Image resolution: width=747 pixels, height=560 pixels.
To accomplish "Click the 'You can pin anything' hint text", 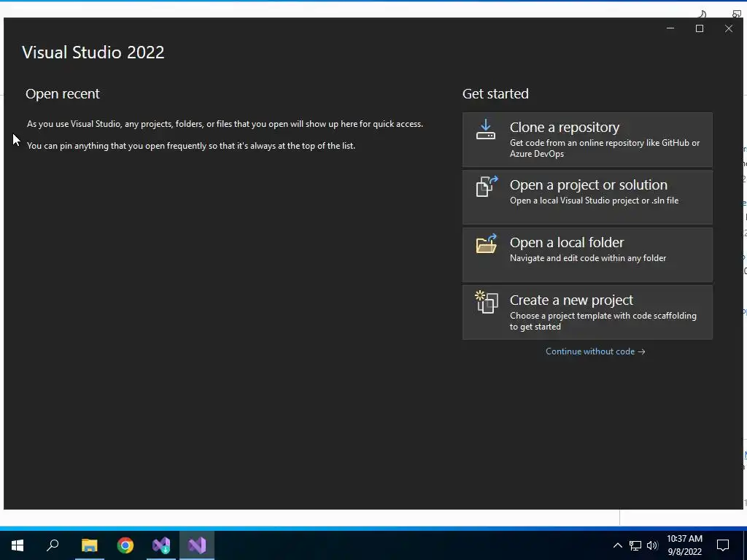I will 191,146.
